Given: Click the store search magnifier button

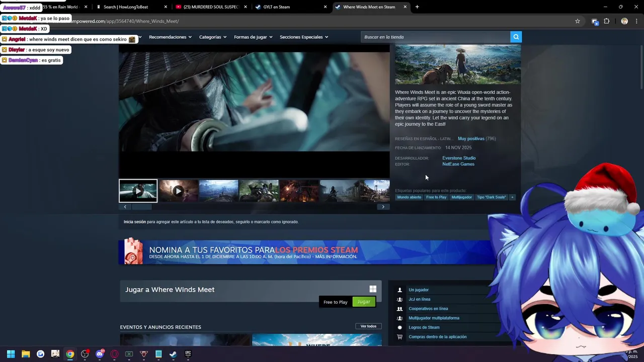Looking at the screenshot, I should tap(516, 37).
